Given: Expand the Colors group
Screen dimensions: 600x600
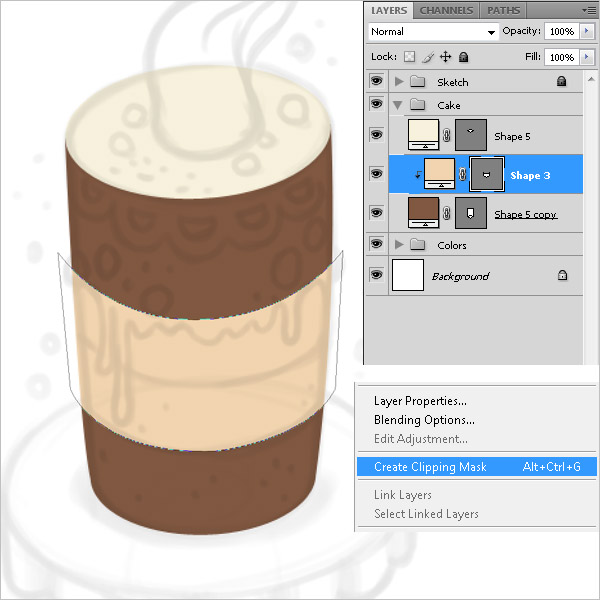Looking at the screenshot, I should 399,244.
